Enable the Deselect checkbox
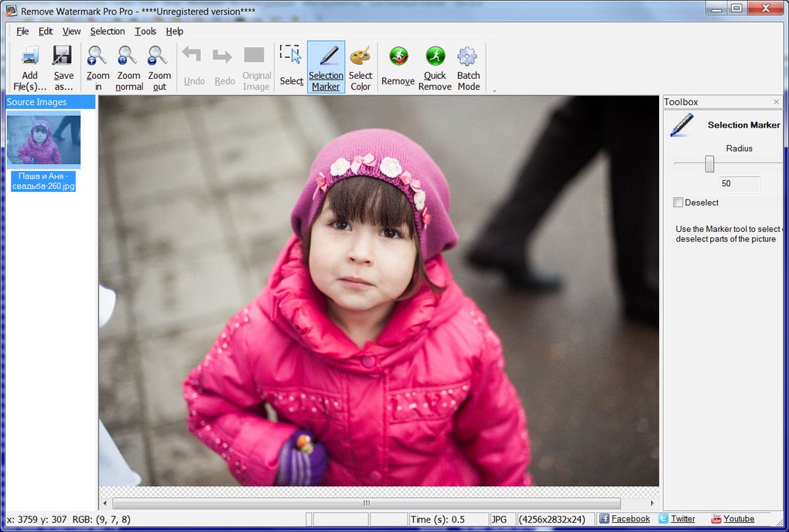Screen dimensions: 789x532 (x=678, y=203)
